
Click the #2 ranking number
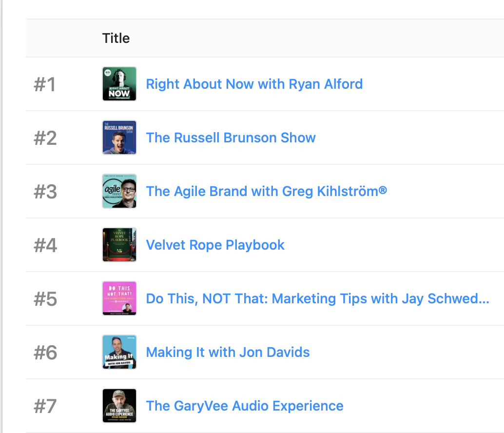tap(45, 138)
